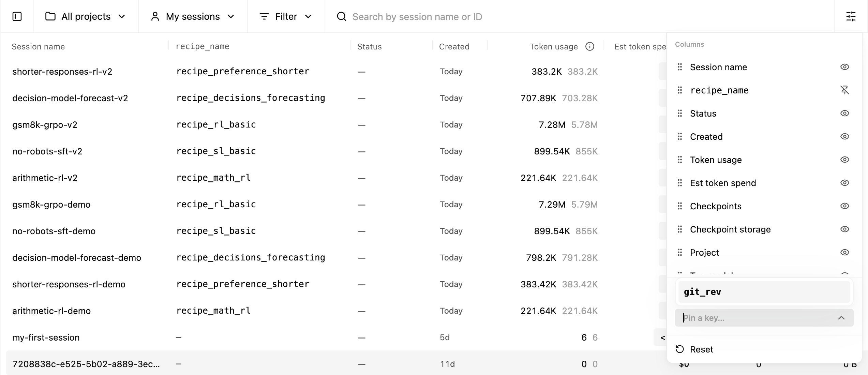This screenshot has width=868, height=375.
Task: Unpin the recipe_name column
Action: 844,90
